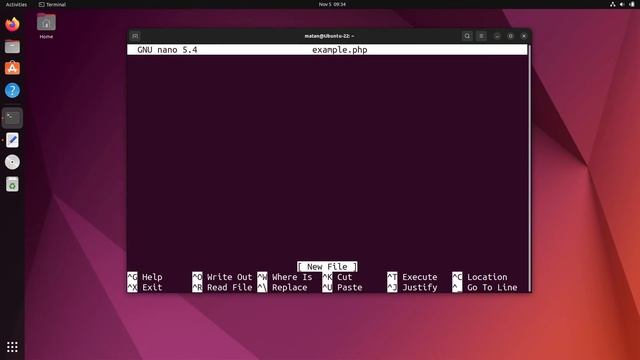
Task: Open the Text Editor dock icon
Action: [x=12, y=140]
